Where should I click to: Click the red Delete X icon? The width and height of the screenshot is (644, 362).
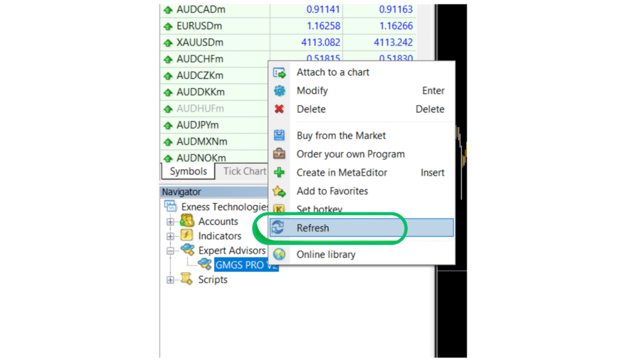[279, 109]
